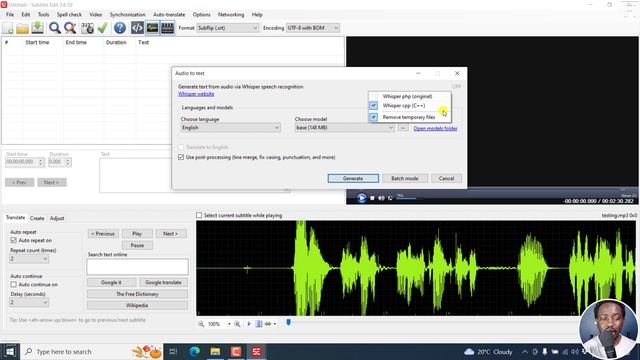Click the Batch mode button

[404, 178]
